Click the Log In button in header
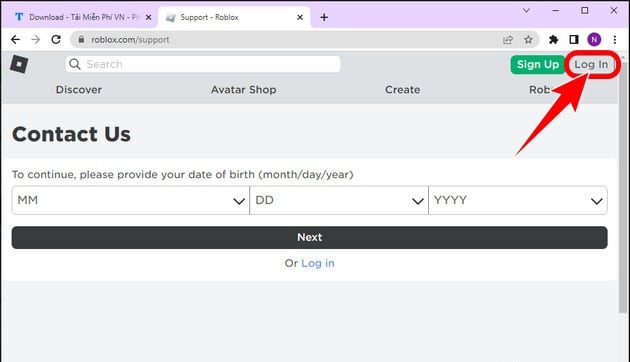This screenshot has height=362, width=630. coord(591,64)
